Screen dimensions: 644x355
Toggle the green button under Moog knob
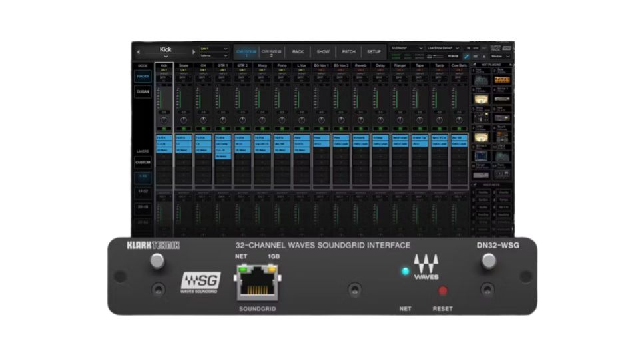[x=262, y=129]
